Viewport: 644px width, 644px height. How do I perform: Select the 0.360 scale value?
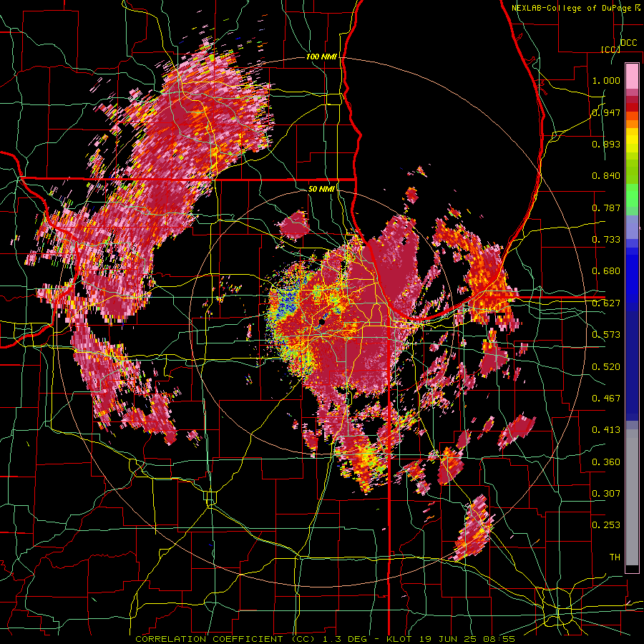[606, 462]
